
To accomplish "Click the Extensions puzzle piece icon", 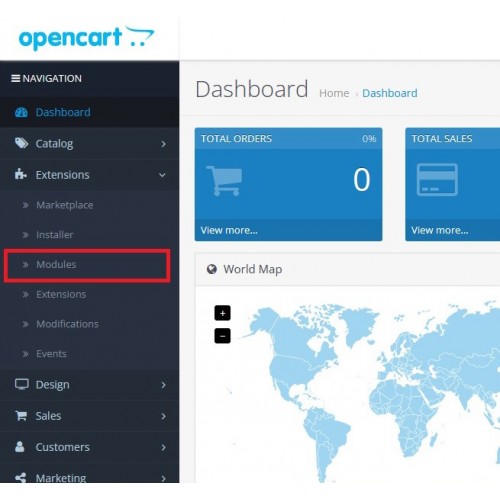I will [21, 174].
